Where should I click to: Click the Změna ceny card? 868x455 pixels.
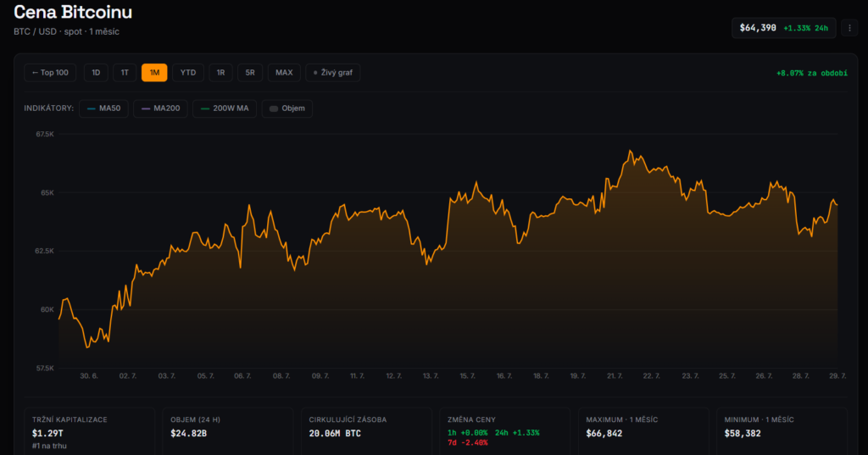click(505, 431)
